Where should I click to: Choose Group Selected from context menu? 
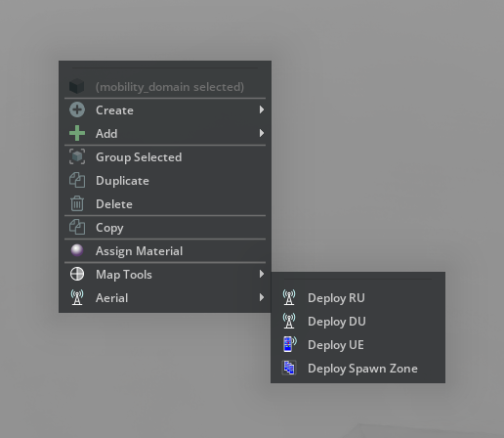pos(165,157)
